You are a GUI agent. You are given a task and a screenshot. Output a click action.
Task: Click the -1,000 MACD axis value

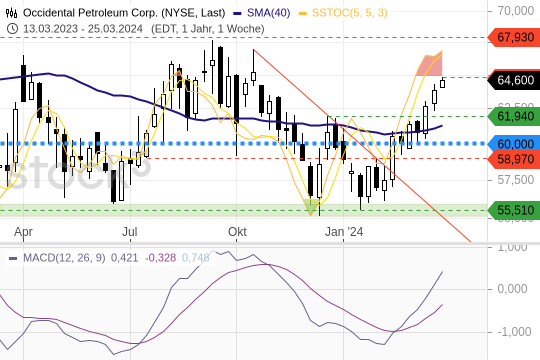pos(514,332)
